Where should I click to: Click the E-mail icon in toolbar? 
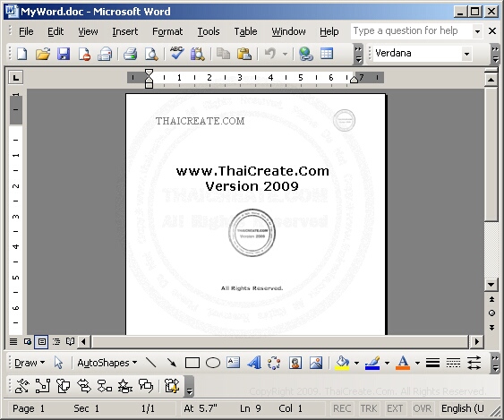[x=105, y=54]
